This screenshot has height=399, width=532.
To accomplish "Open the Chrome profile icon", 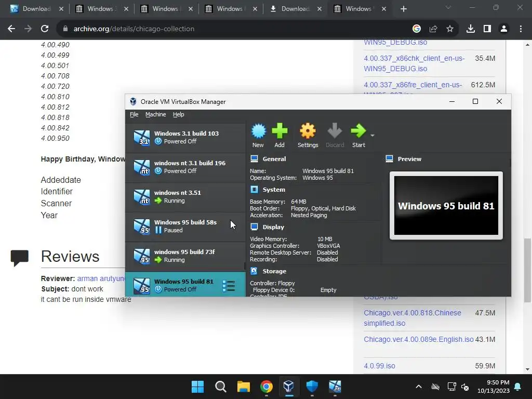I will click(504, 29).
